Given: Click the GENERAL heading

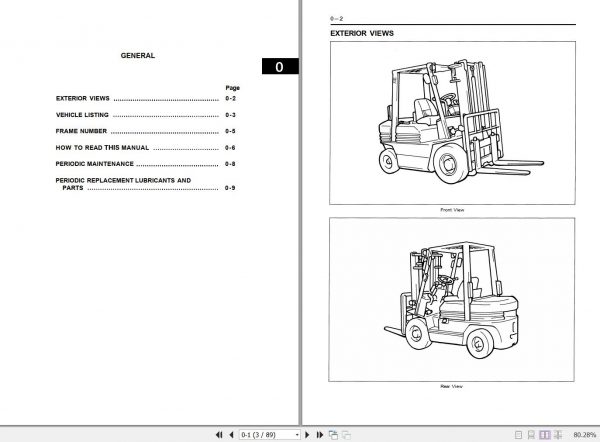Looking at the screenshot, I should point(138,55).
